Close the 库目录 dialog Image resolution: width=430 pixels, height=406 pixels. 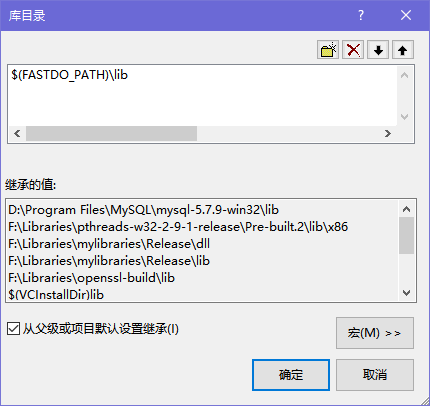406,15
